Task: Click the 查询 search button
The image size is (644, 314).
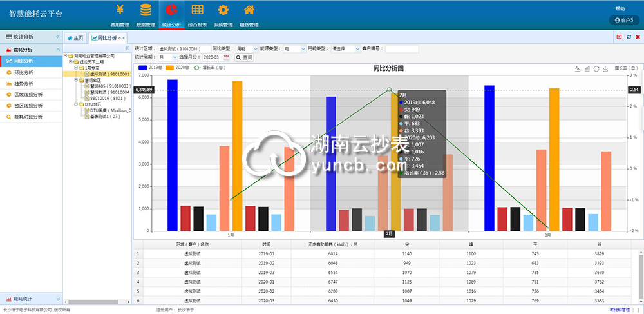Action: point(244,58)
